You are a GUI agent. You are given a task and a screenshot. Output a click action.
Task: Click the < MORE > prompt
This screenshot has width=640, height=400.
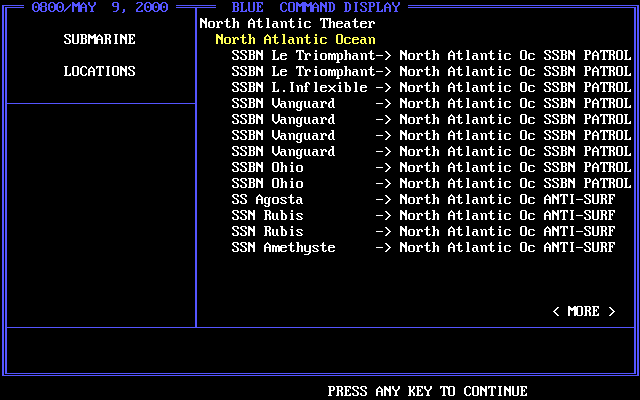[584, 311]
